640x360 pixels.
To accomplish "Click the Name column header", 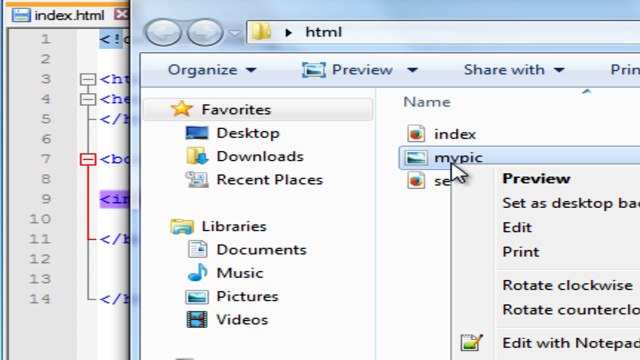I will pyautogui.click(x=427, y=102).
